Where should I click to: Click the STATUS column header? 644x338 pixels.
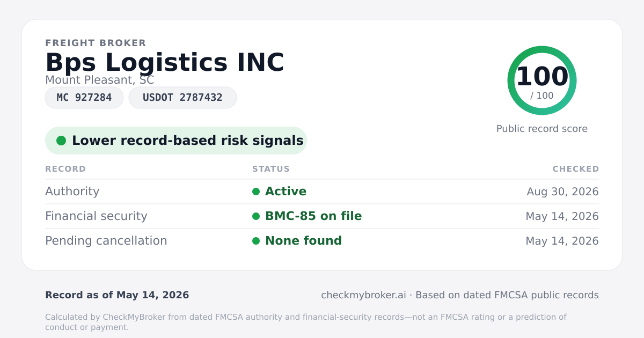click(271, 169)
